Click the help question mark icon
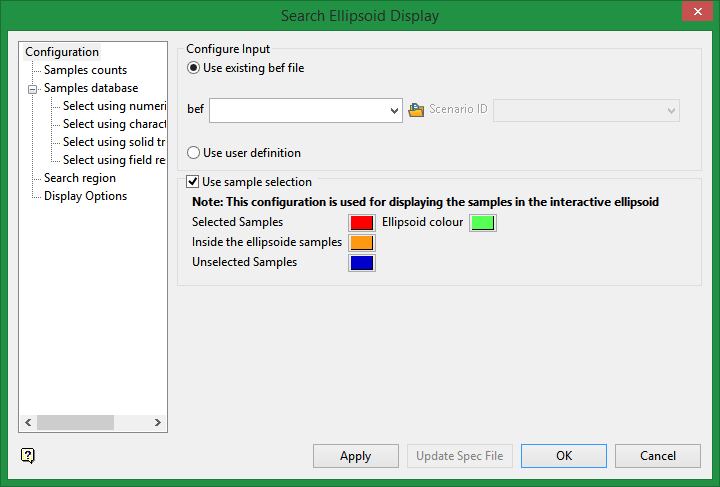720x487 pixels. point(28,455)
